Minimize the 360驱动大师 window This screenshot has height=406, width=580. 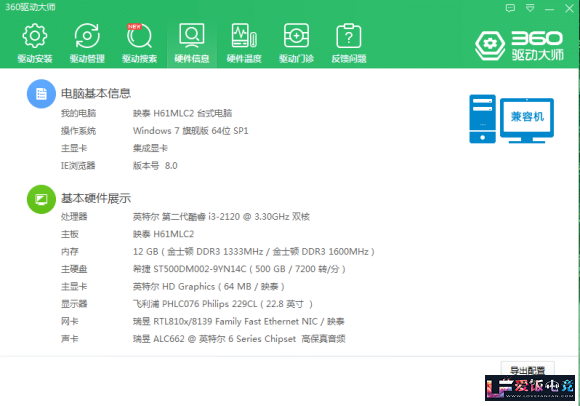550,9
